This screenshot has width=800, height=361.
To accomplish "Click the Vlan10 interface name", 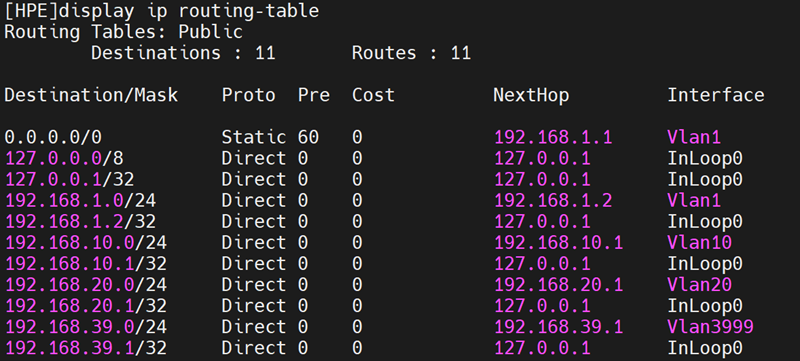I will click(x=699, y=242).
